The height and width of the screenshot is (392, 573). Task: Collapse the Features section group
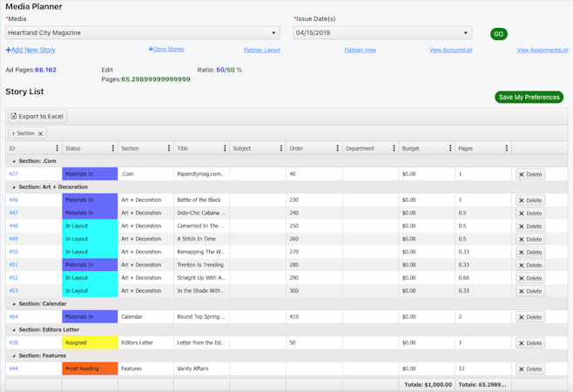point(14,356)
